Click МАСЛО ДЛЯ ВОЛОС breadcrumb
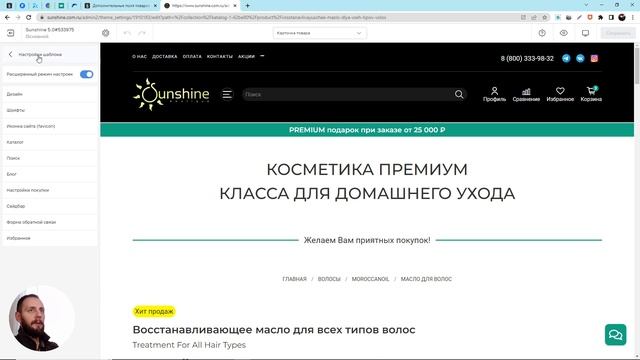 pos(426,279)
